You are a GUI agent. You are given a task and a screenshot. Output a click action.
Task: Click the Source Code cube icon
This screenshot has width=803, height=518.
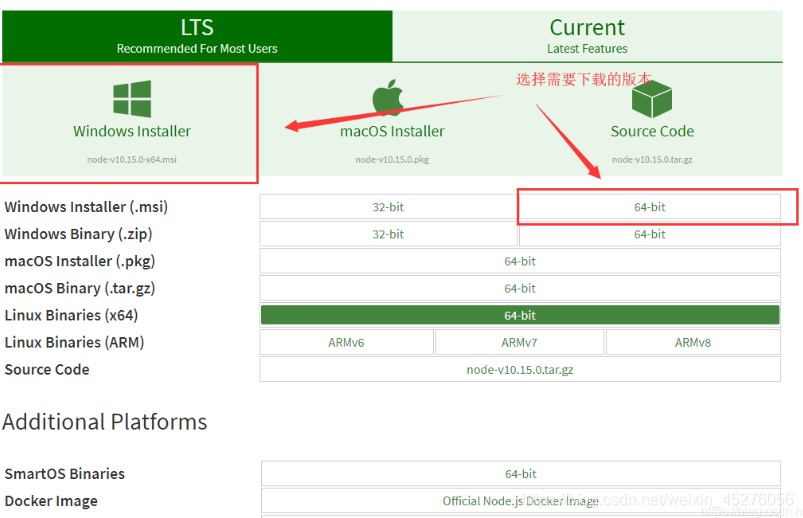(651, 99)
